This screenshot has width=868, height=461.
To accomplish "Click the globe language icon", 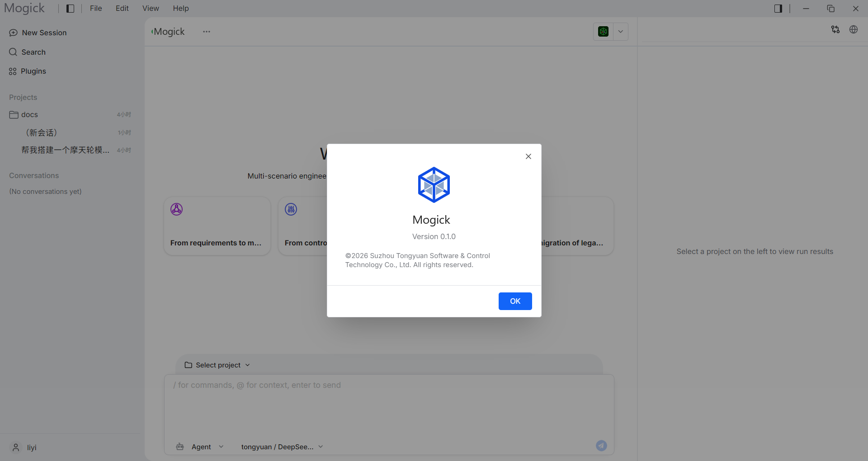I will (x=854, y=29).
